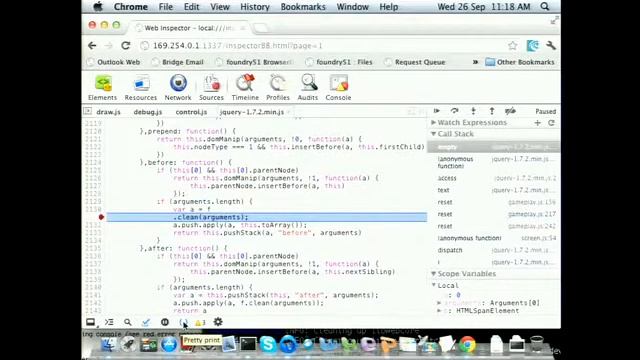Viewport: 640px width, 360px height.
Task: Open the Console panel
Action: click(338, 87)
